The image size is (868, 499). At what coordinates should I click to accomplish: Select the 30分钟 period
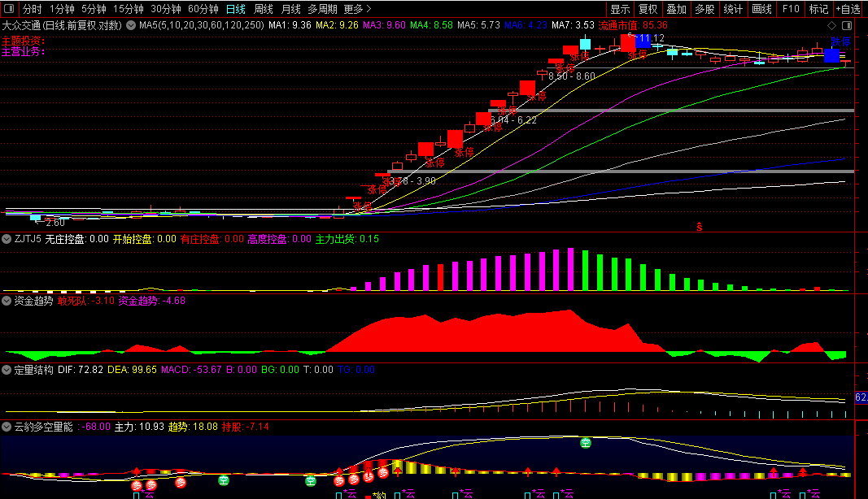[x=165, y=9]
